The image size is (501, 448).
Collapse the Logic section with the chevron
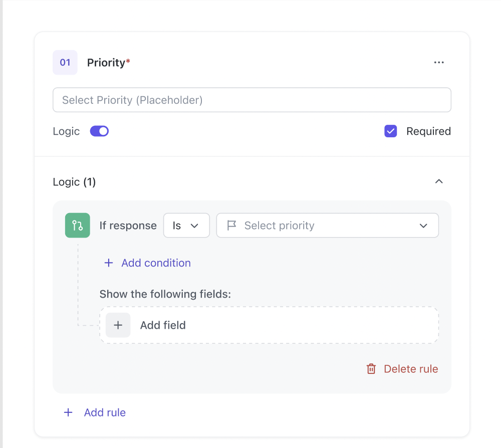click(439, 181)
